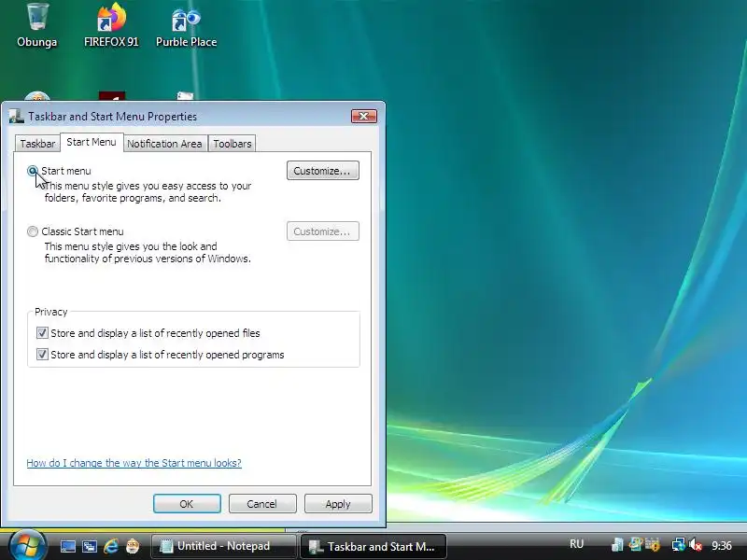Open the Toolbars tab
The image size is (747, 560).
tap(232, 144)
